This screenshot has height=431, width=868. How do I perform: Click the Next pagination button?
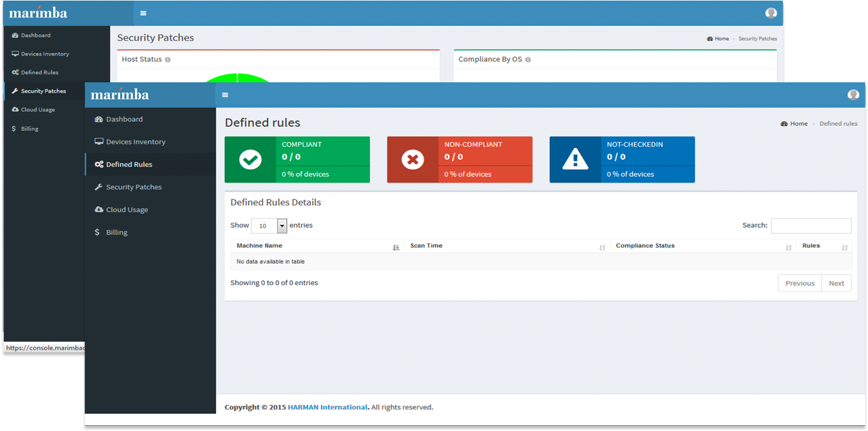[x=836, y=283]
